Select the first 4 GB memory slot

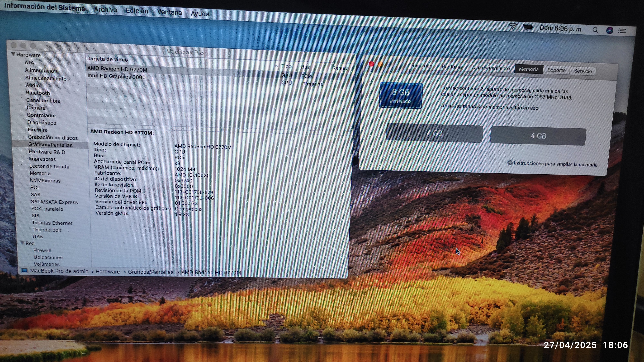click(434, 133)
